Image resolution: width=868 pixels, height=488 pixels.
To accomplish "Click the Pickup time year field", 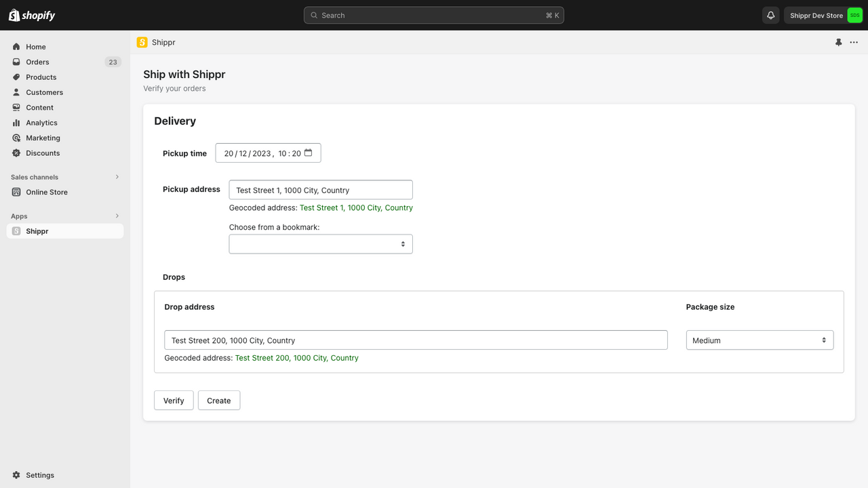I will click(x=262, y=153).
